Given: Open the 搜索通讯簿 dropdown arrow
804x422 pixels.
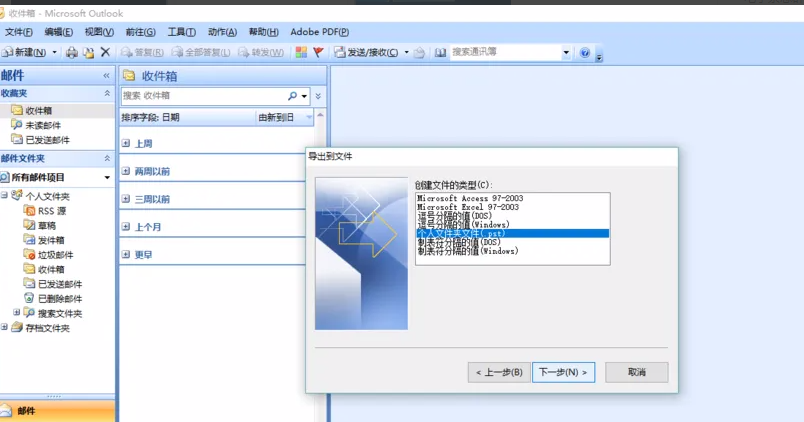Looking at the screenshot, I should coord(566,52).
